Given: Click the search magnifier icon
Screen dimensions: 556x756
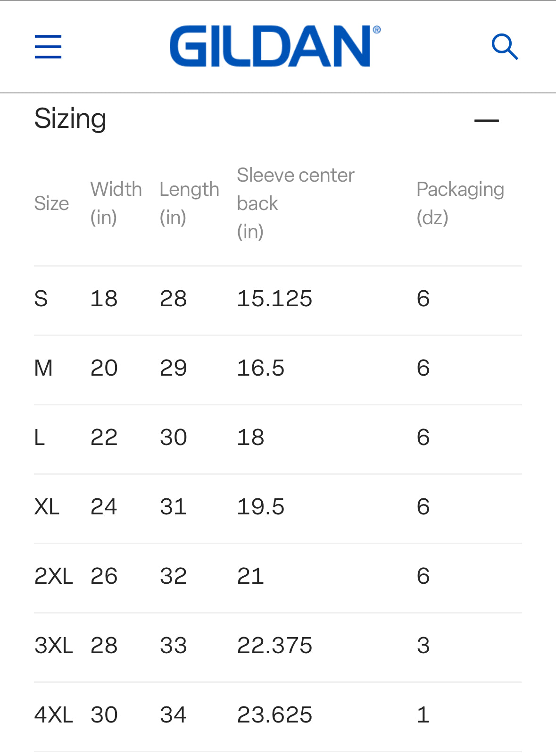Looking at the screenshot, I should pos(505,47).
